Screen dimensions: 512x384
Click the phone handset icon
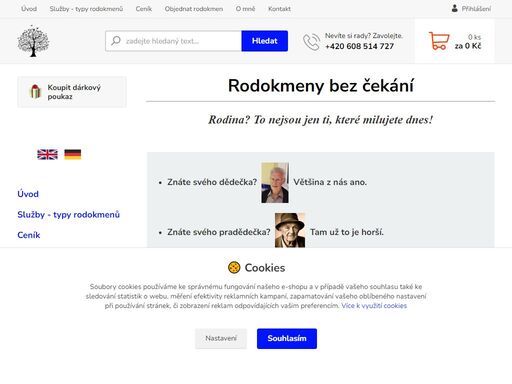[311, 42]
